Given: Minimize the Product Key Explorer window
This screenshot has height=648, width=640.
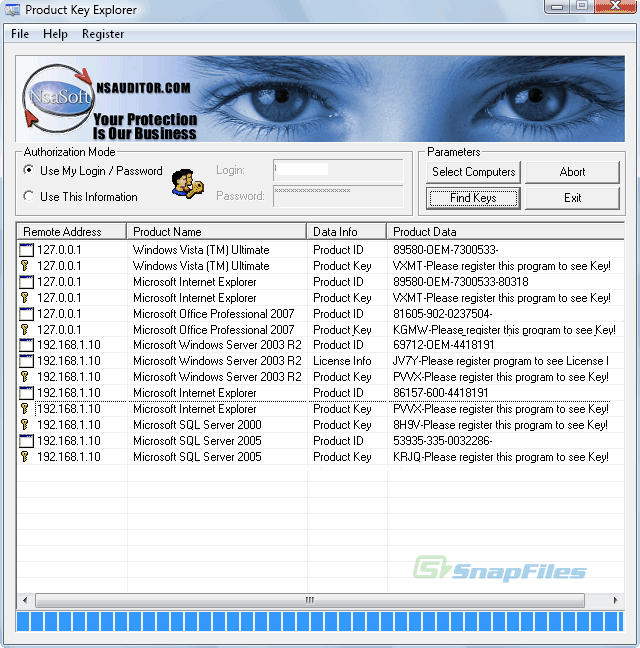Looking at the screenshot, I should tap(557, 7).
